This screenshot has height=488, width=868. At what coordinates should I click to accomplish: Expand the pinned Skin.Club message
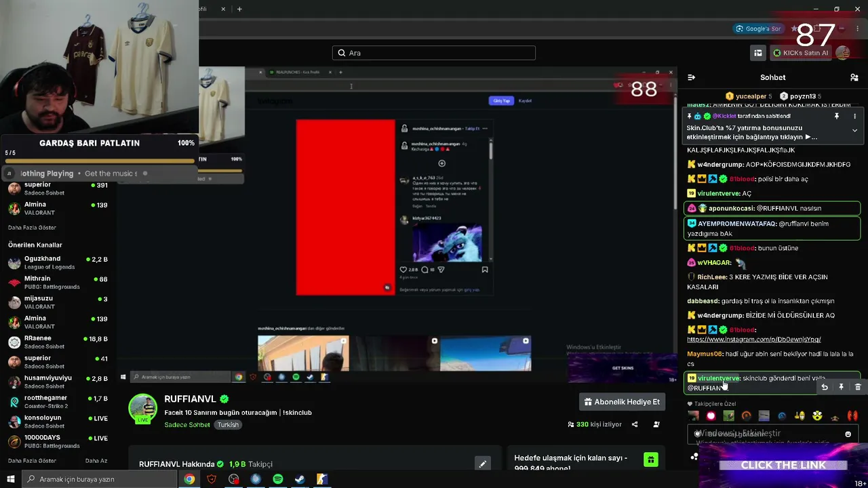click(x=854, y=130)
